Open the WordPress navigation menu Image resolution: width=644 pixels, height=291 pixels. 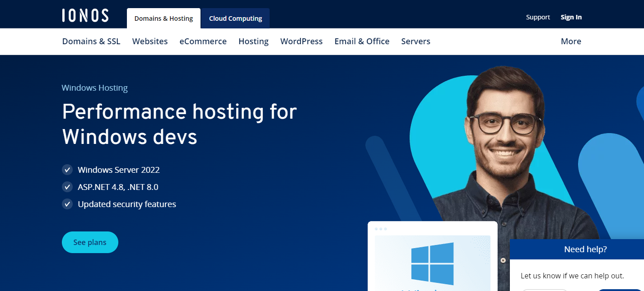(301, 41)
